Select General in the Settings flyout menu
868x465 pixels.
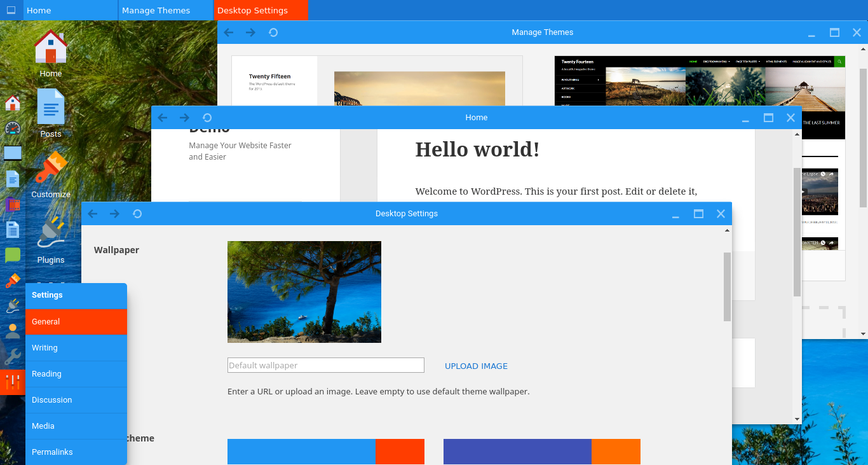tap(76, 322)
